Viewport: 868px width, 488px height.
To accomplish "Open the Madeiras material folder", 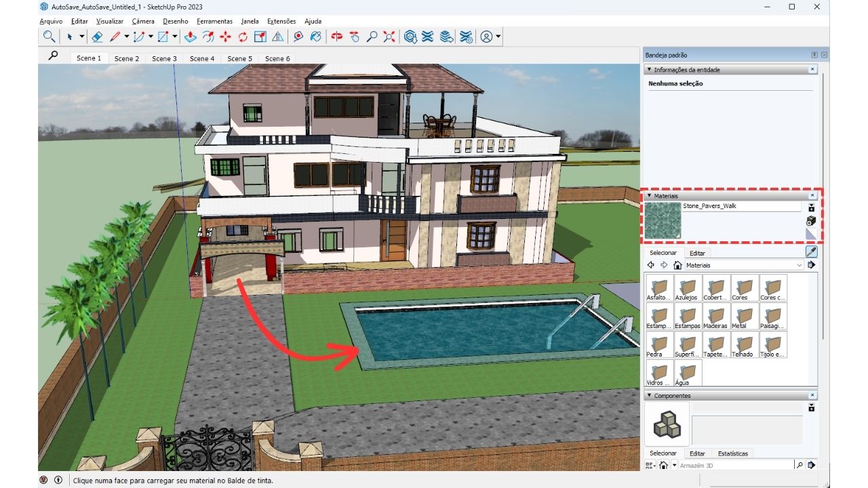I will (x=715, y=317).
